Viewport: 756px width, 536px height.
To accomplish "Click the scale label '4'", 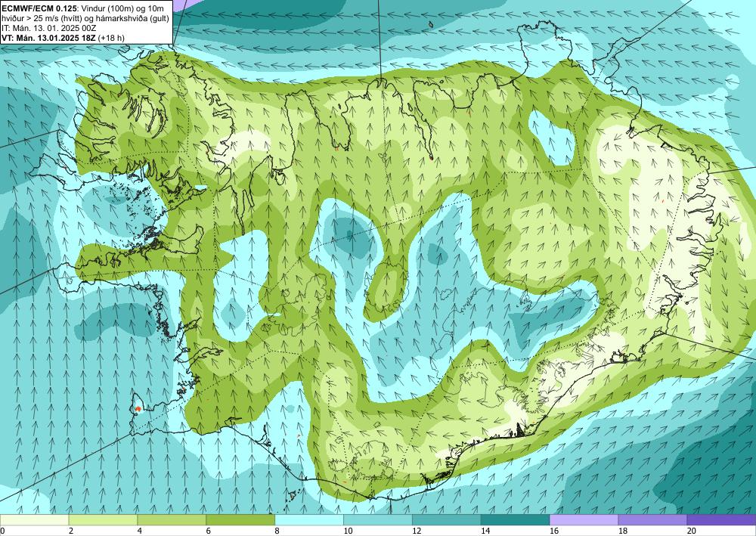I will (140, 531).
